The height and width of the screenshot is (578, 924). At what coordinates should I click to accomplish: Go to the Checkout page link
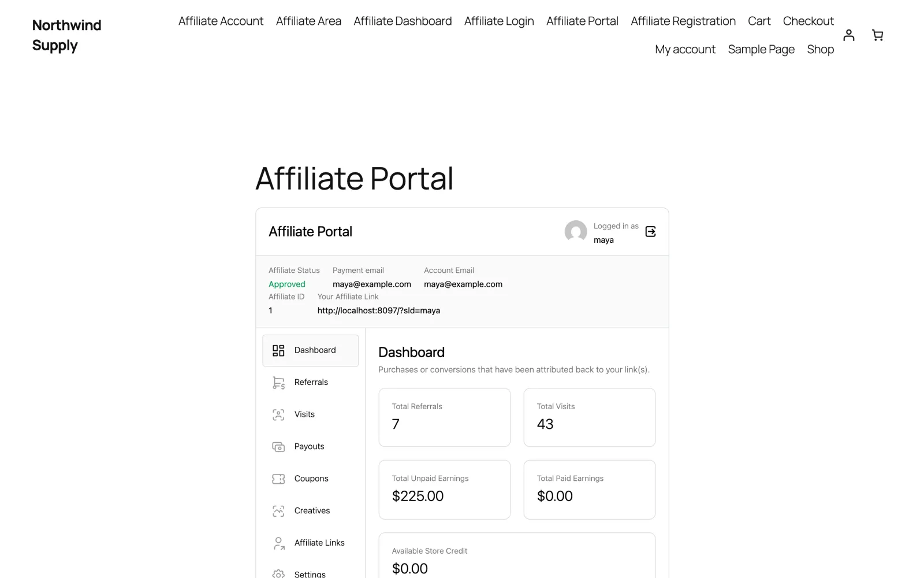808,21
